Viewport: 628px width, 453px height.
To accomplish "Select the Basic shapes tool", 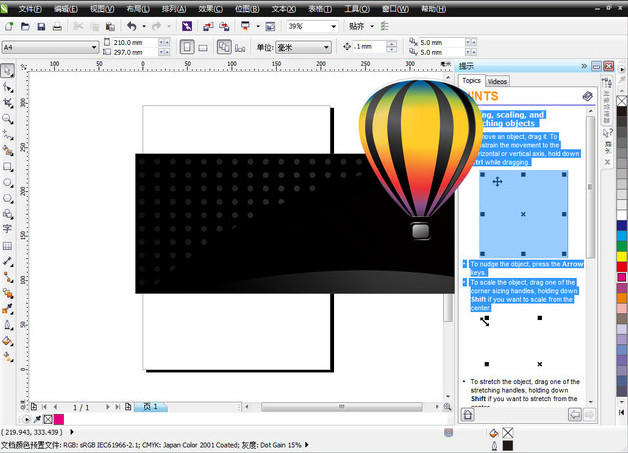I will click(7, 214).
